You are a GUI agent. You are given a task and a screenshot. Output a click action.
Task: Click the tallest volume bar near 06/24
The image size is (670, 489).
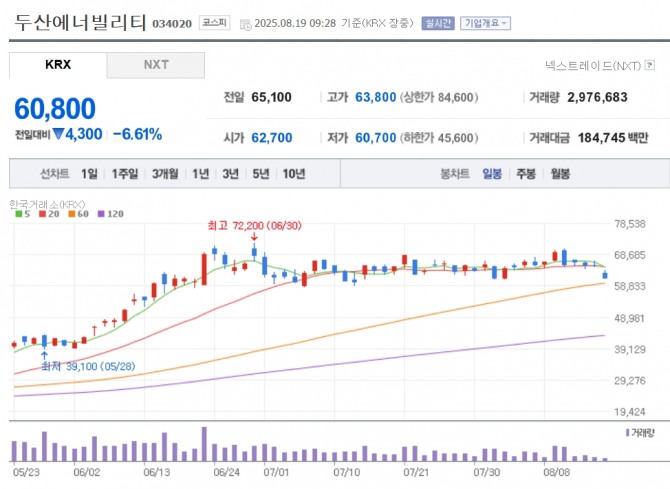coord(204,444)
